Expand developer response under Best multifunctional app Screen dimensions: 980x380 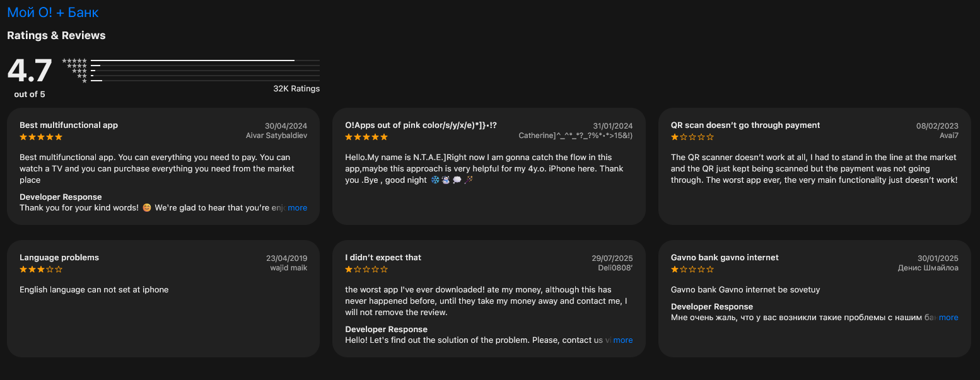297,208
